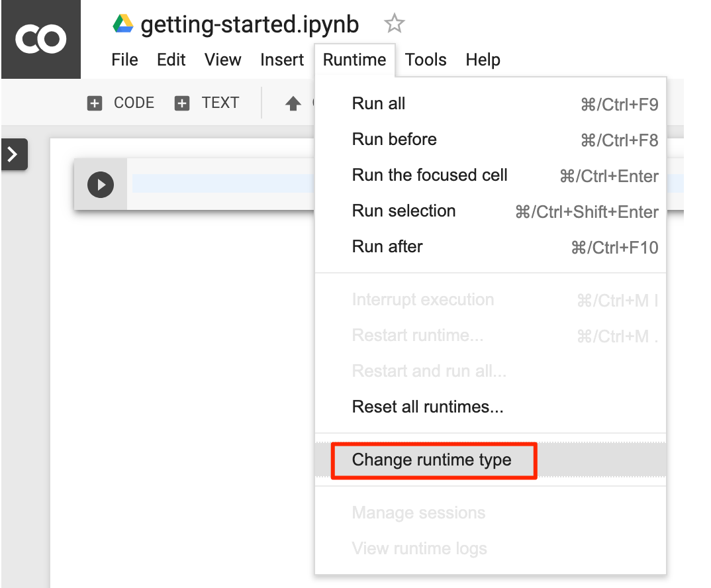Open the Edit menu

[x=171, y=60]
